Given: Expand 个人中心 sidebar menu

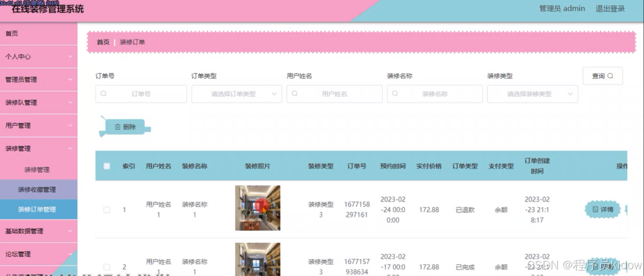Looking at the screenshot, I should (39, 57).
